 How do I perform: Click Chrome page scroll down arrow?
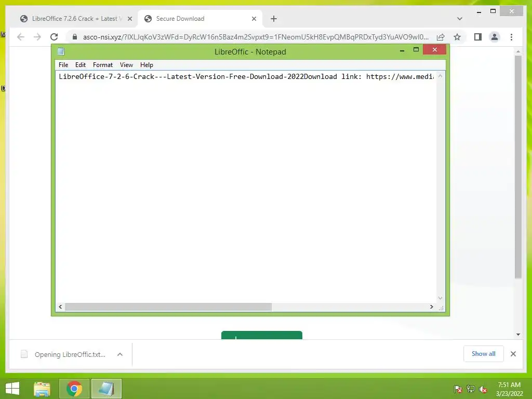pyautogui.click(x=518, y=335)
